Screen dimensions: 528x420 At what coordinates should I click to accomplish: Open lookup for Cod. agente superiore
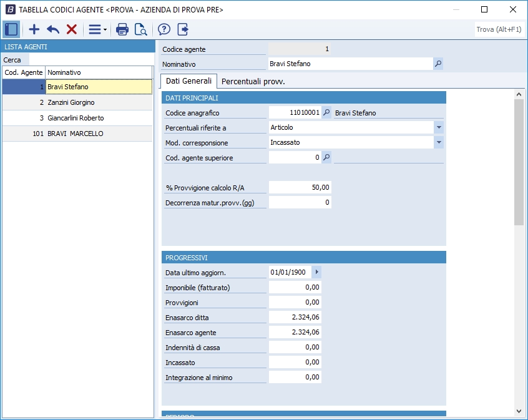(326, 158)
